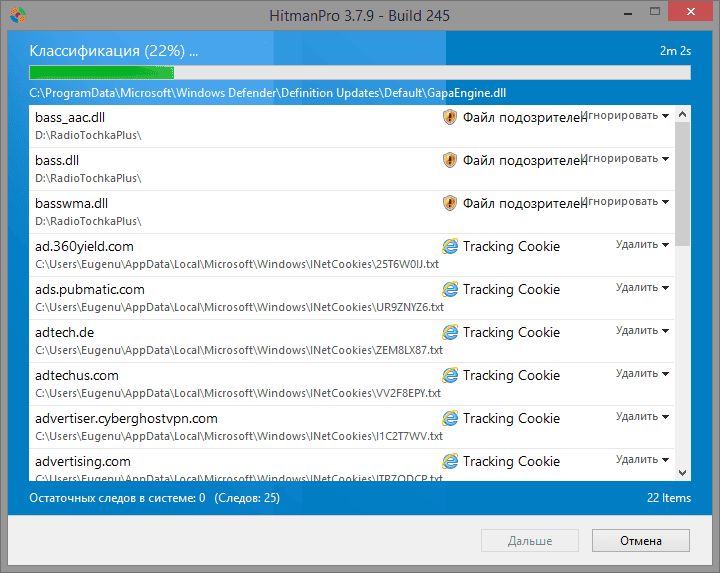Click the UR9ZNYZ6.txt cookie path
Image resolution: width=720 pixels, height=573 pixels.
pos(239,307)
